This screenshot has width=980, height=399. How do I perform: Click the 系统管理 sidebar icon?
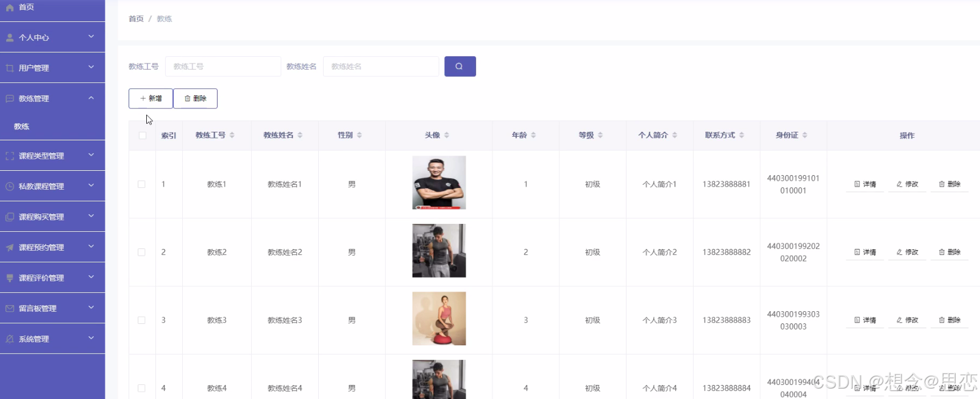(x=10, y=339)
